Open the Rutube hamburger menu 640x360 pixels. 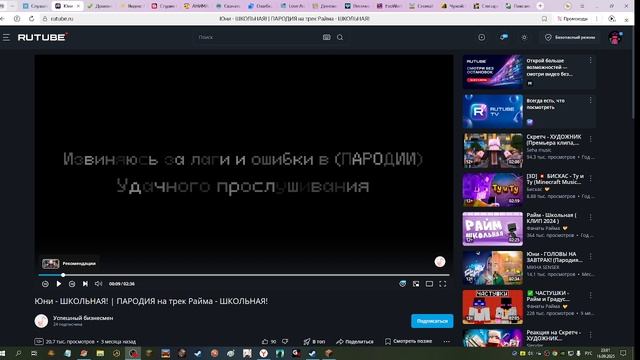point(6,37)
